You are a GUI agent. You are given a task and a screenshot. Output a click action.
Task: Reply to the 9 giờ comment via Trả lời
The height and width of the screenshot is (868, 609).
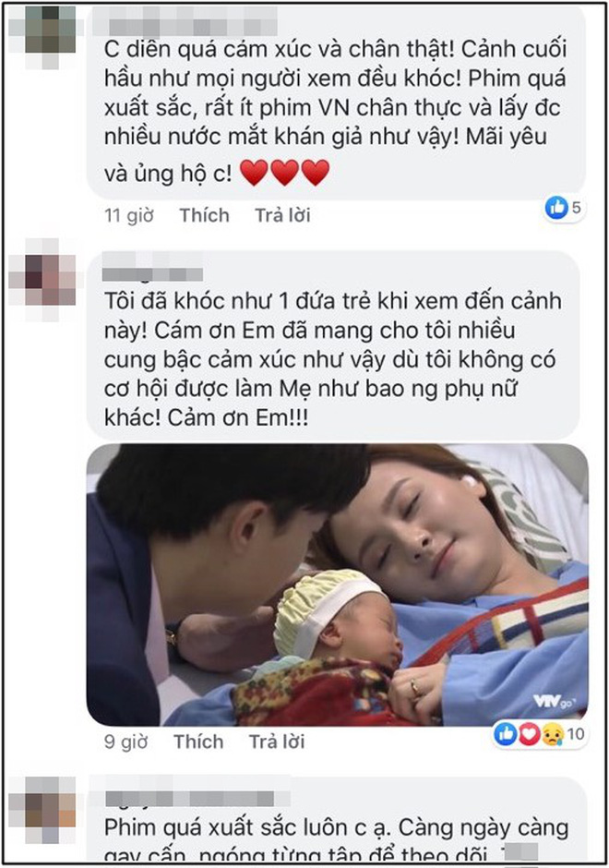(x=277, y=741)
